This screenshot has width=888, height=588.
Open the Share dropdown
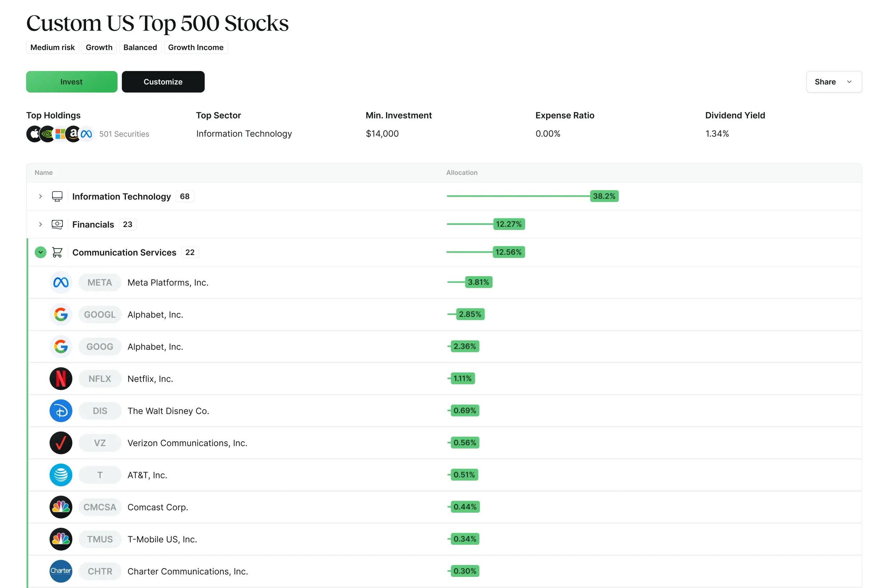833,82
